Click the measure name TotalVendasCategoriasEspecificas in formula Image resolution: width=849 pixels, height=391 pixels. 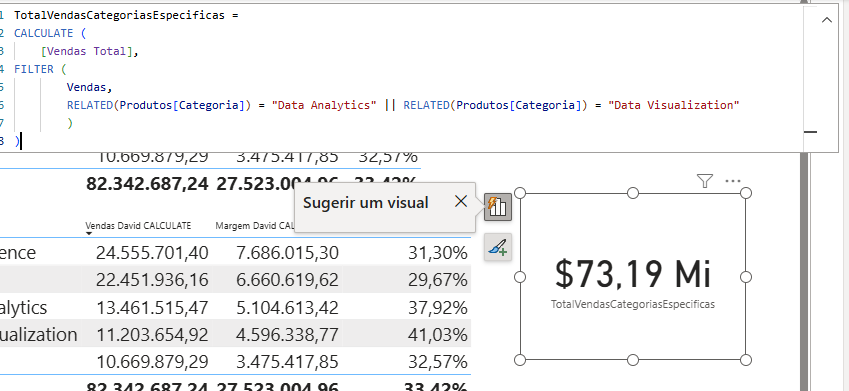coord(119,15)
